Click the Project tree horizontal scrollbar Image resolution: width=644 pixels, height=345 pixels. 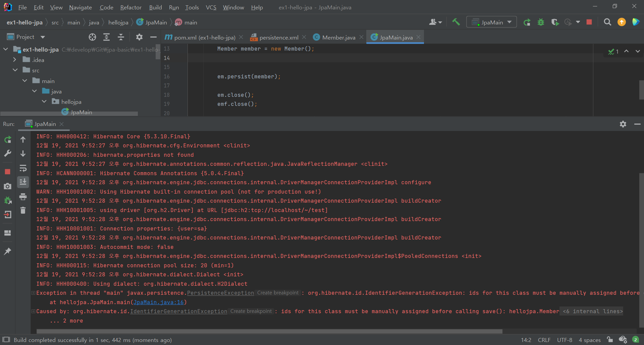pos(69,114)
